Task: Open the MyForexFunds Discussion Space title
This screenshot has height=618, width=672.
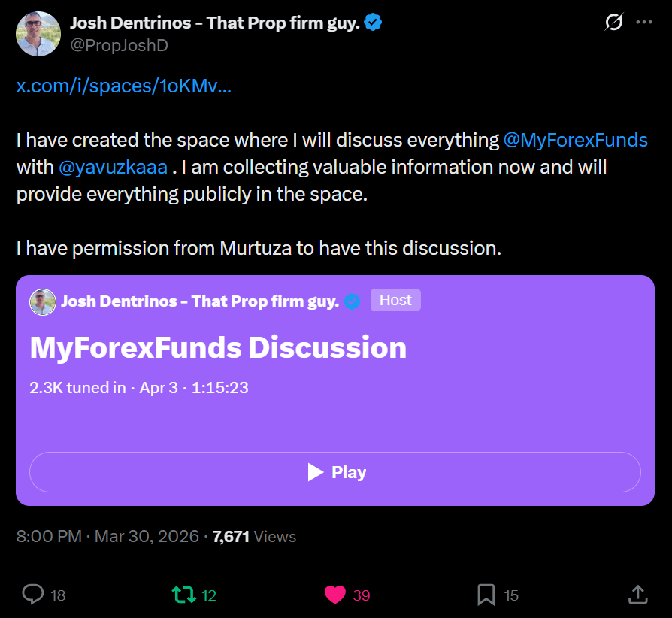Action: coord(218,347)
